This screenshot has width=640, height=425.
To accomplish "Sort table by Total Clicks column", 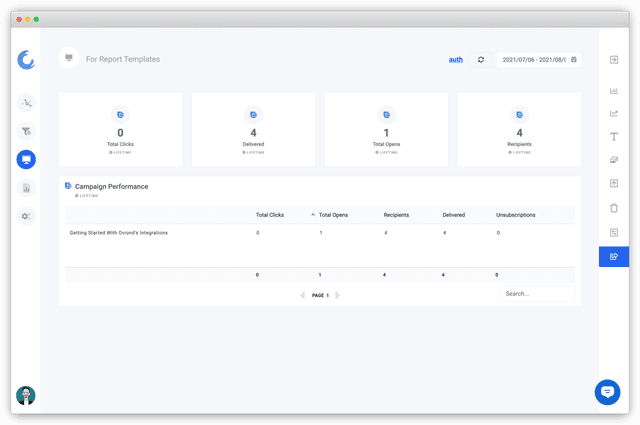I will 270,215.
